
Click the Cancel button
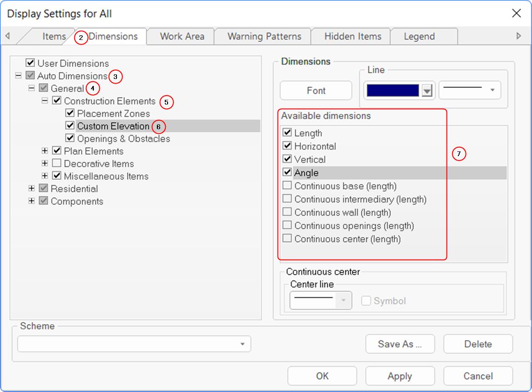478,376
